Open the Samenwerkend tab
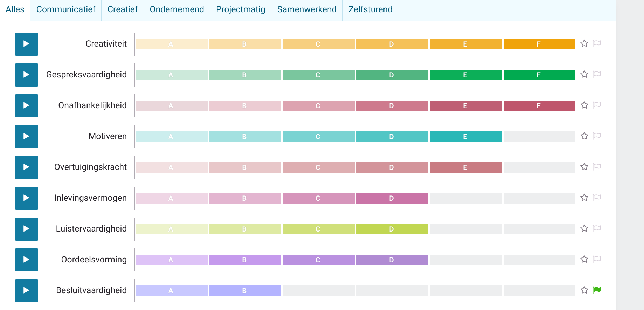This screenshot has width=644, height=310. (307, 9)
